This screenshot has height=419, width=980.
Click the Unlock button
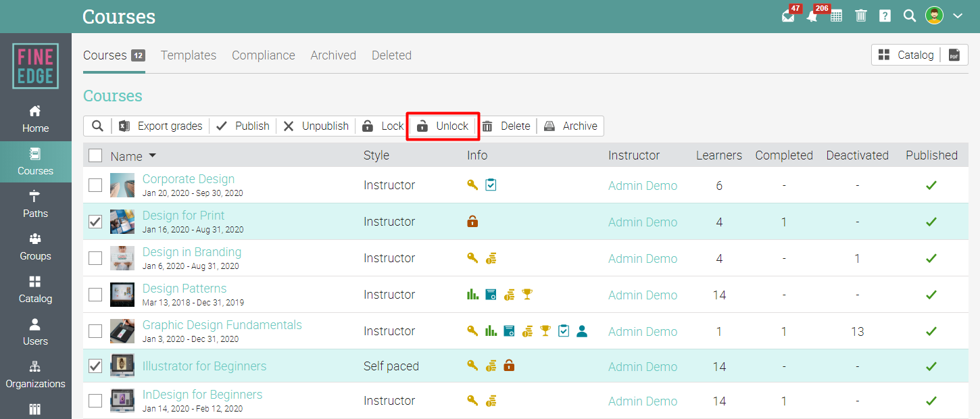pyautogui.click(x=443, y=126)
